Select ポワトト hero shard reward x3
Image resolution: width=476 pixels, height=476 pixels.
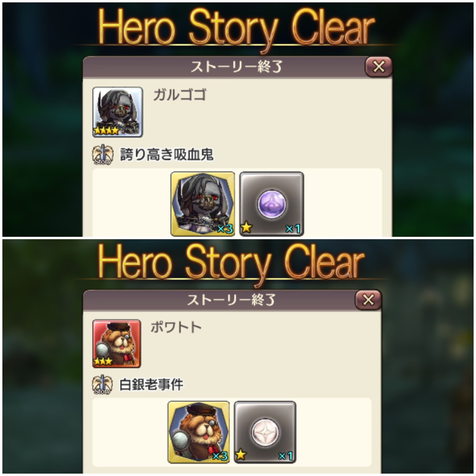click(x=199, y=432)
